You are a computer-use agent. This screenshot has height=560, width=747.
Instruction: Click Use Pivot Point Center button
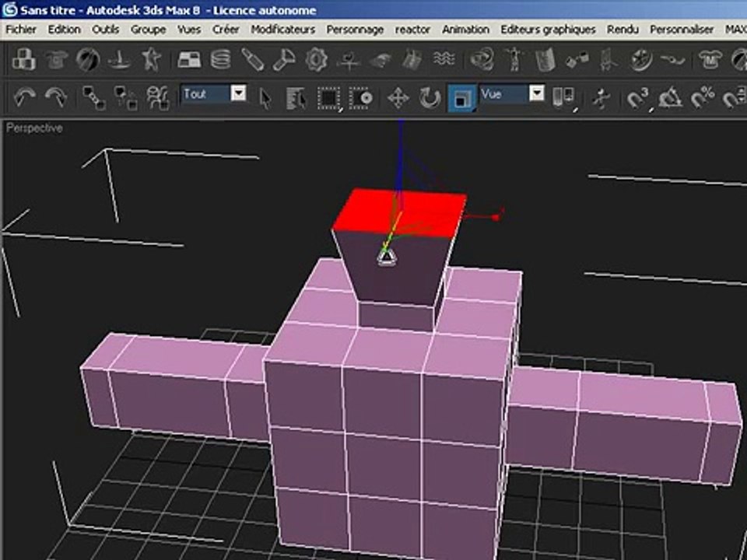coord(564,98)
